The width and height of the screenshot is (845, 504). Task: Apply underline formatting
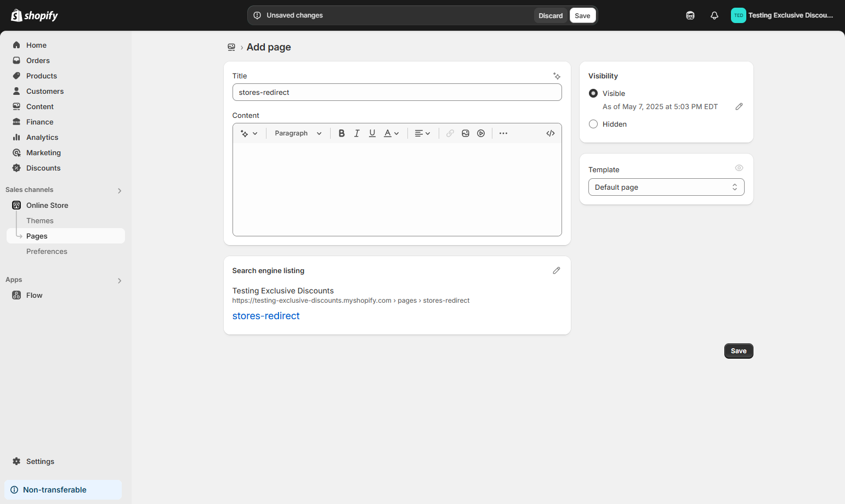click(x=372, y=133)
